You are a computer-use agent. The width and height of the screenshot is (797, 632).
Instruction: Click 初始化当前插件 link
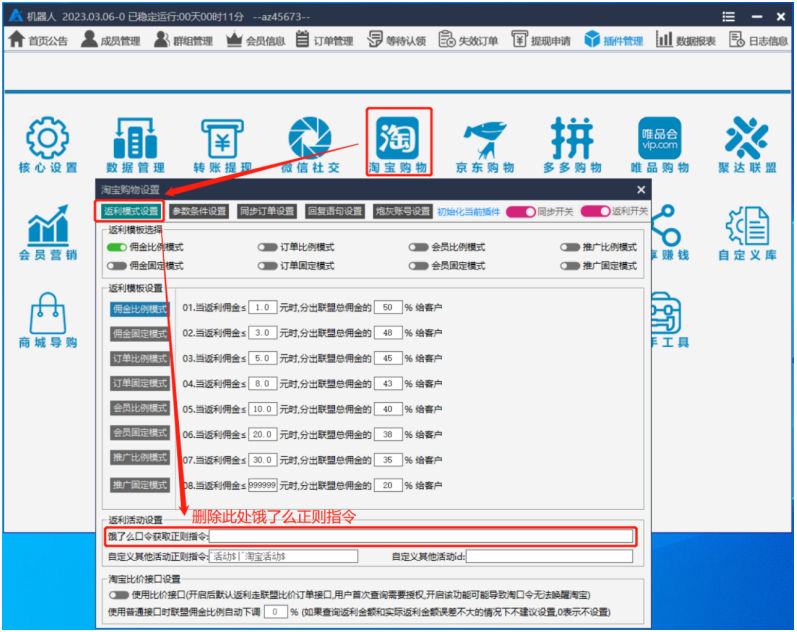469,212
